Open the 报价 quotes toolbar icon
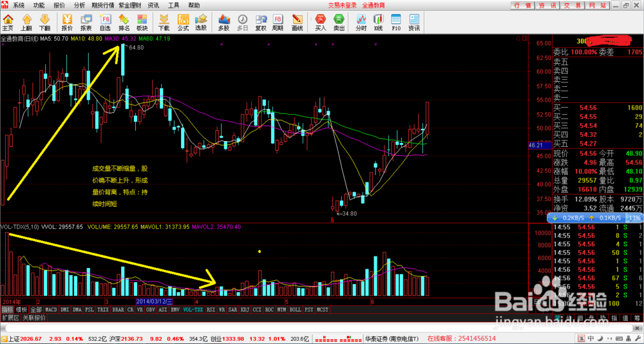The image size is (644, 344). (x=67, y=22)
